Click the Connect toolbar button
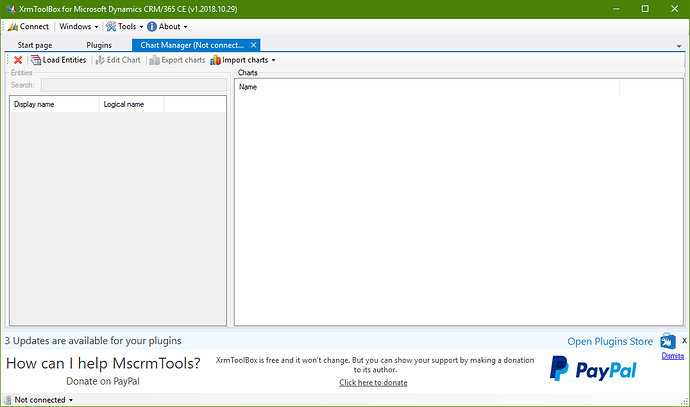Image resolution: width=690 pixels, height=407 pixels. [x=28, y=26]
